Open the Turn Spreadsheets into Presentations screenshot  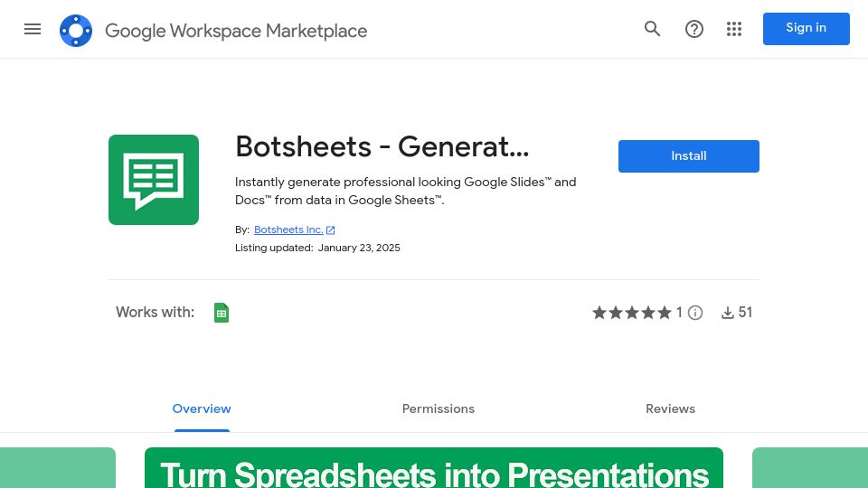(x=434, y=467)
